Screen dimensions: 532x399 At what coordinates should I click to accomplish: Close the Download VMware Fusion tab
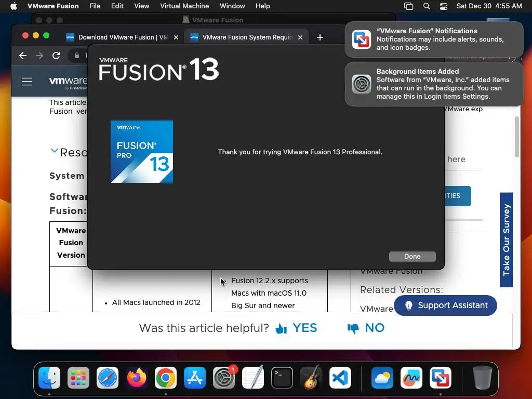click(176, 37)
